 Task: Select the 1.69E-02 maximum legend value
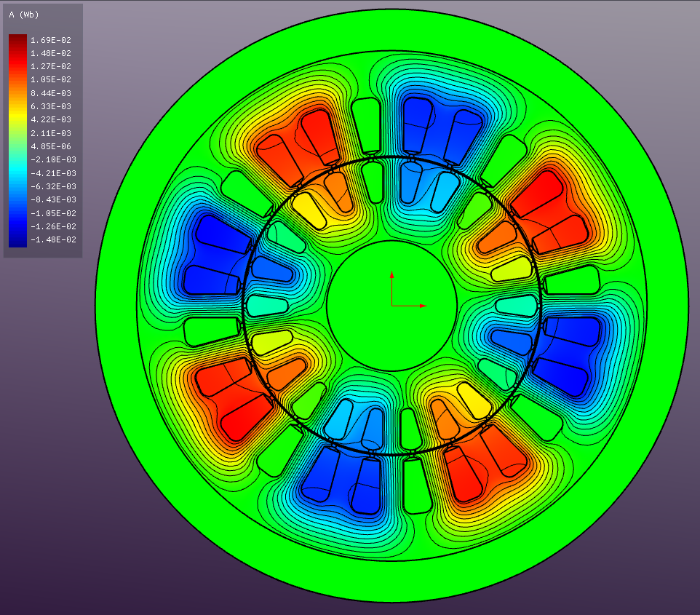pyautogui.click(x=50, y=40)
